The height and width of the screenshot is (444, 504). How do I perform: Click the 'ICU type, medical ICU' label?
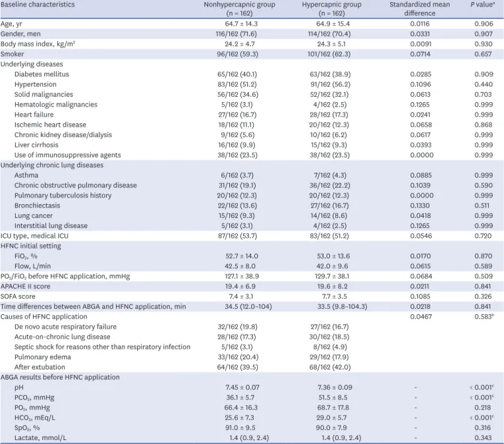pyautogui.click(x=34, y=236)
